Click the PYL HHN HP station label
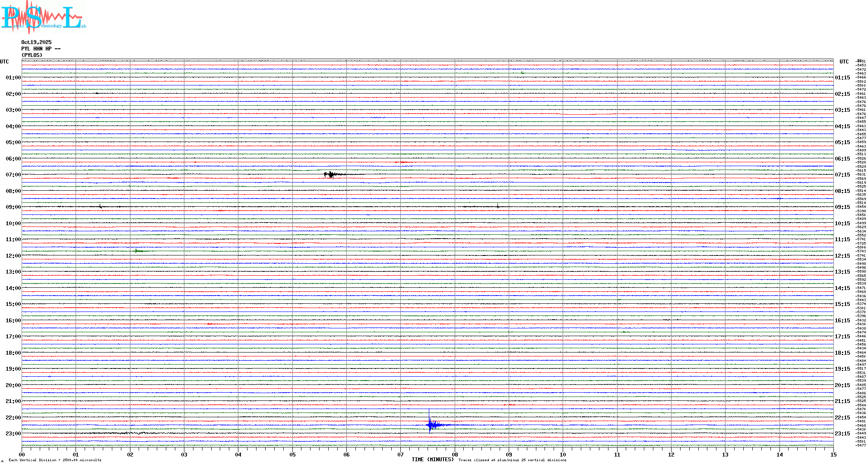The image size is (868, 466). pos(41,49)
